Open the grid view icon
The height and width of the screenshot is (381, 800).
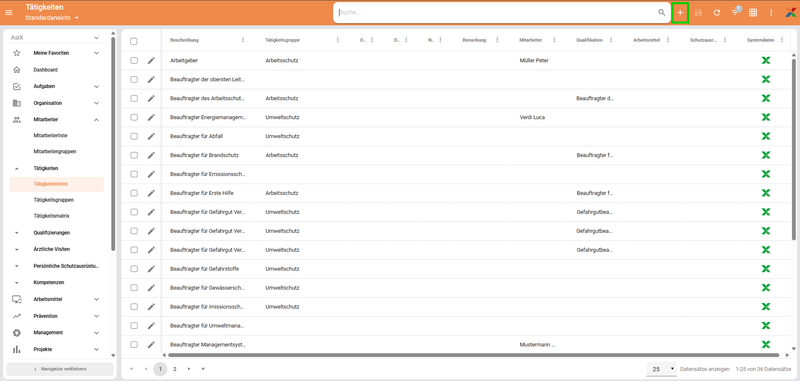753,12
